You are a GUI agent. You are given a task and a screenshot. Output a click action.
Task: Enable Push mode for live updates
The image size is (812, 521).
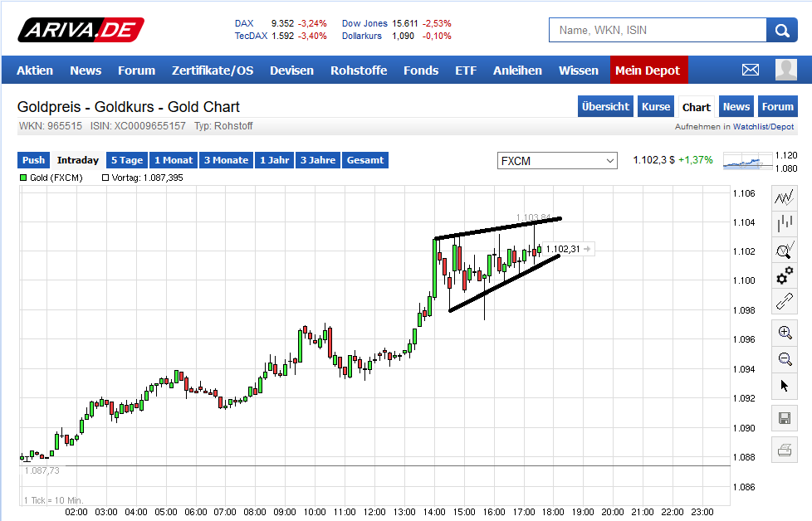click(x=33, y=159)
